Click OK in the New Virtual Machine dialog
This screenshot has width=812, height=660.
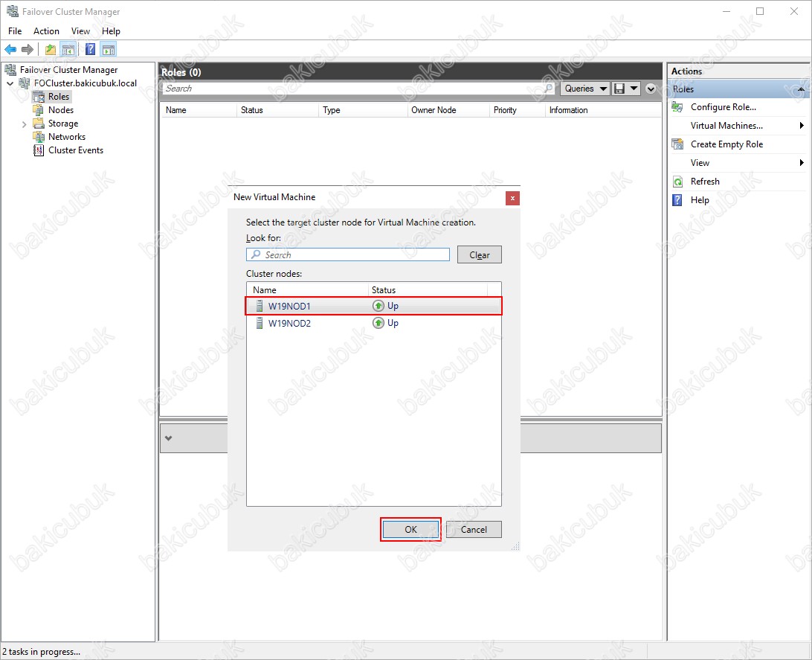(x=410, y=530)
